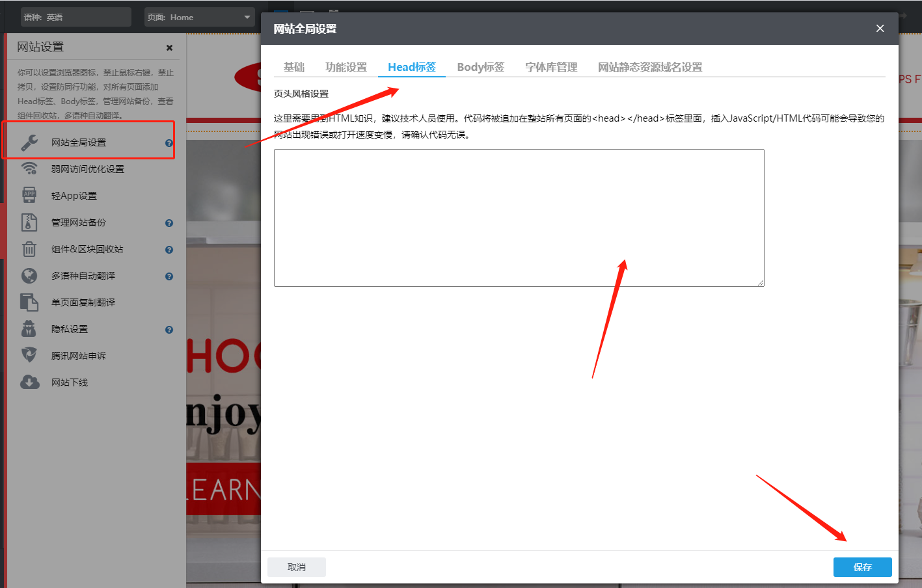Click the 取消 button
This screenshot has width=922, height=588.
click(x=297, y=567)
